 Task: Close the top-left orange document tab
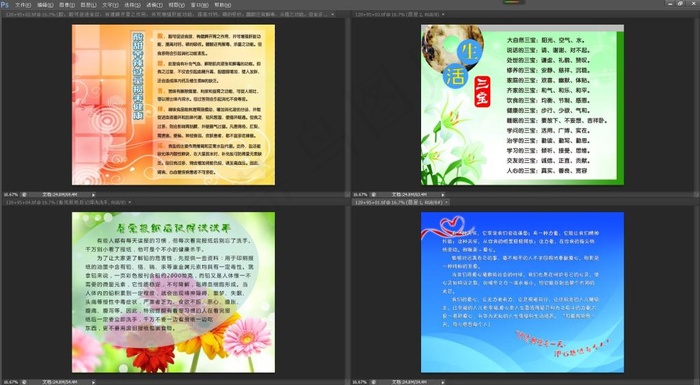point(333,15)
